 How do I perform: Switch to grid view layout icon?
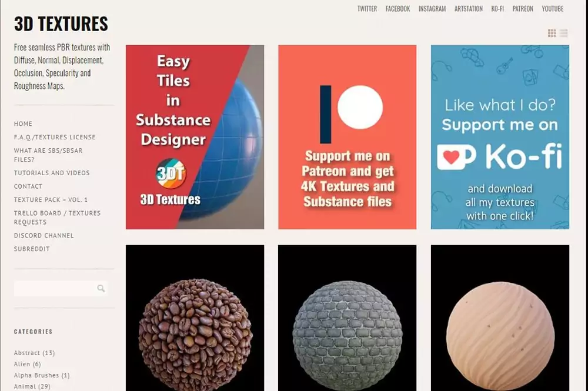552,34
